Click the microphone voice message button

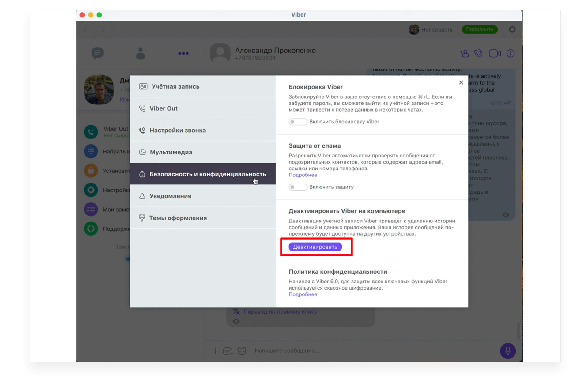pos(507,351)
